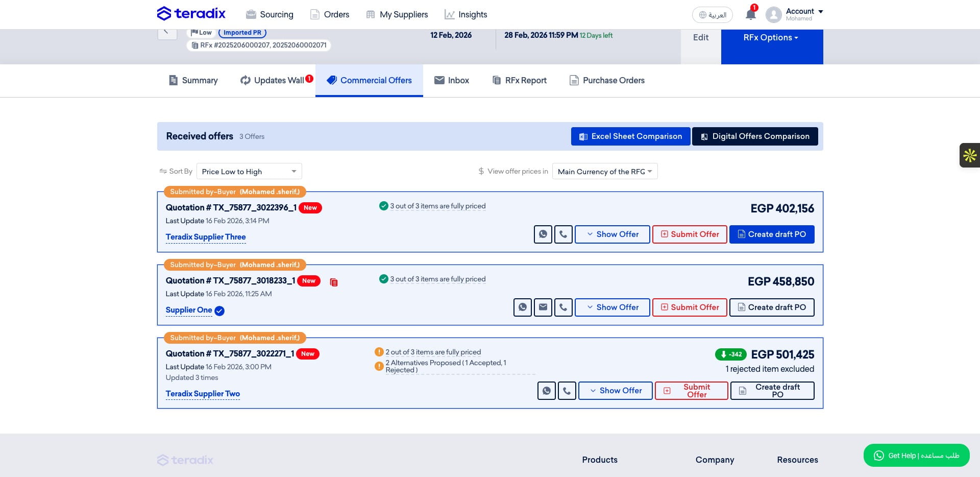Open Teradix Supplier Two profile link

203,394
